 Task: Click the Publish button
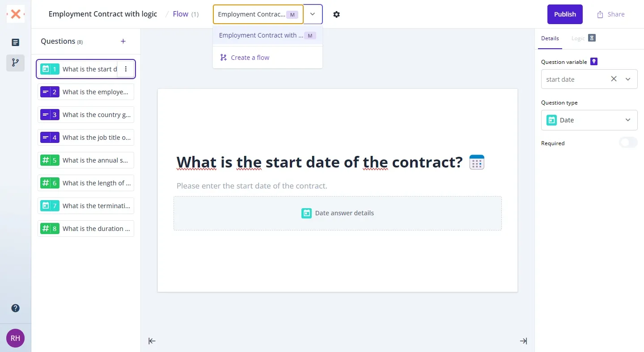coord(565,14)
